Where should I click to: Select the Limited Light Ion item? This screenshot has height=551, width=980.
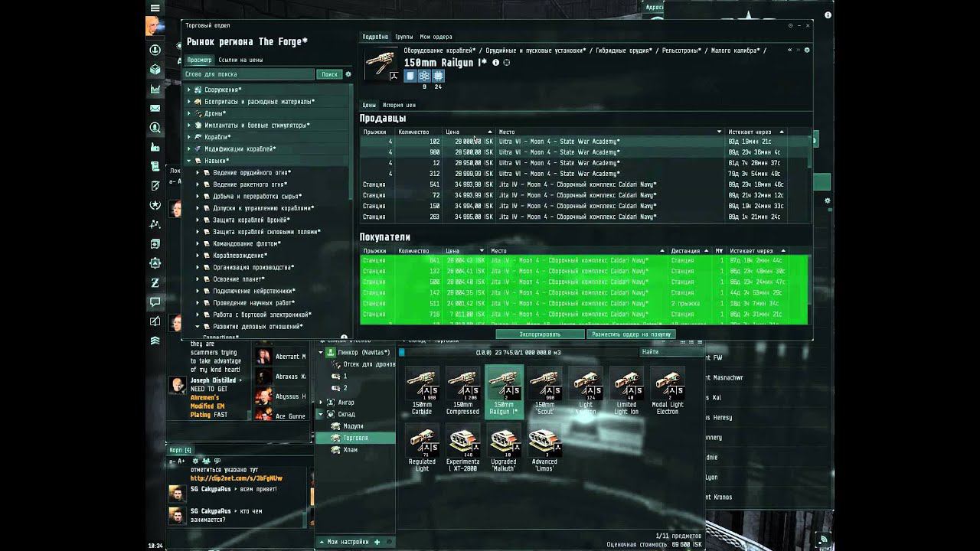626,390
